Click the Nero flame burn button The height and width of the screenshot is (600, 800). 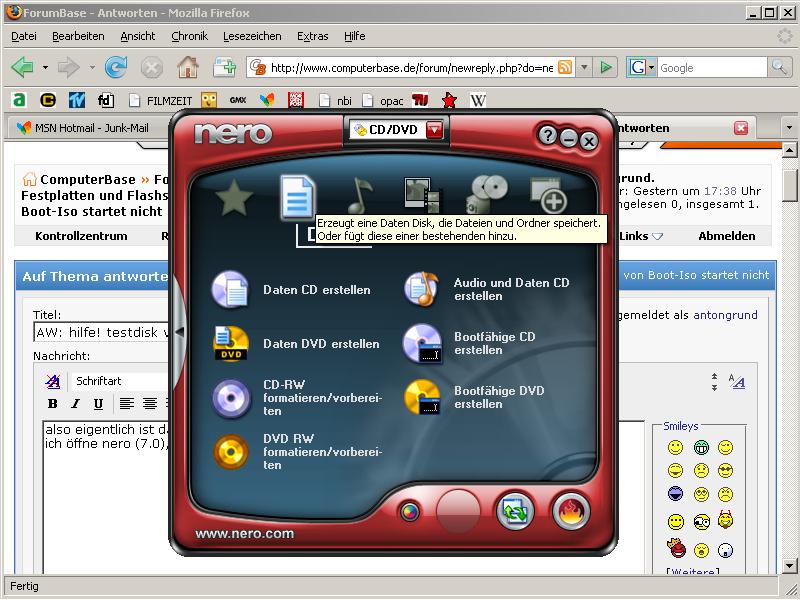[x=571, y=512]
